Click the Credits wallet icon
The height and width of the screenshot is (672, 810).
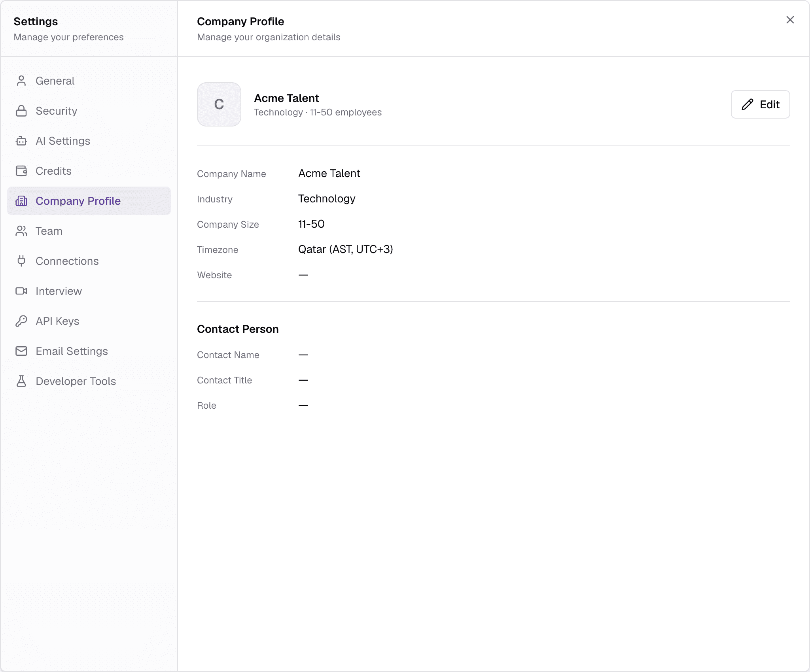coord(21,171)
